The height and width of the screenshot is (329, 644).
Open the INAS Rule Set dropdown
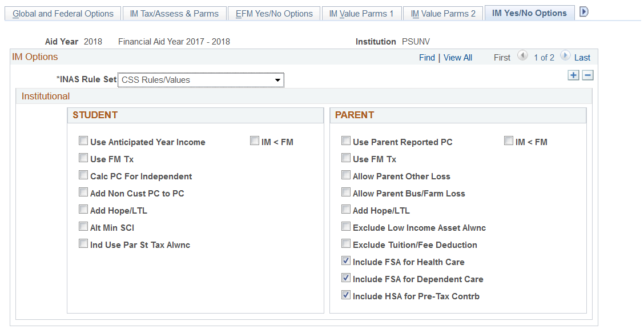tap(277, 79)
